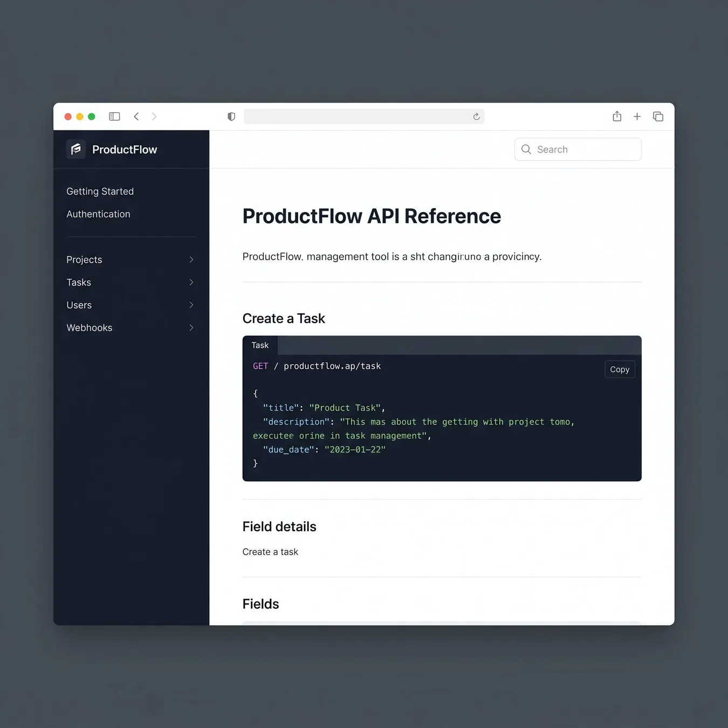Screen dimensions: 728x728
Task: Toggle the browser sidebar icon
Action: pyautogui.click(x=114, y=116)
